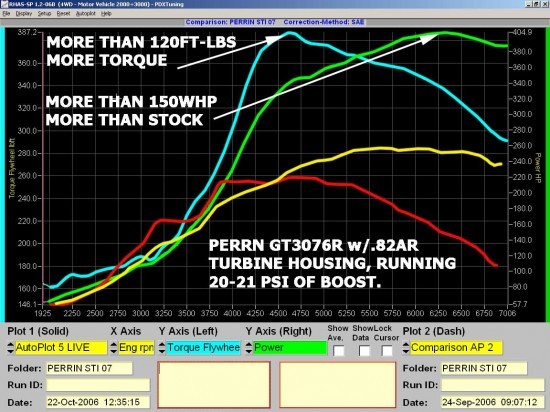Image resolution: width=550 pixels, height=412 pixels.
Task: Click Plot 1 Folder field PERRIN STI 07
Action: pyautogui.click(x=89, y=368)
